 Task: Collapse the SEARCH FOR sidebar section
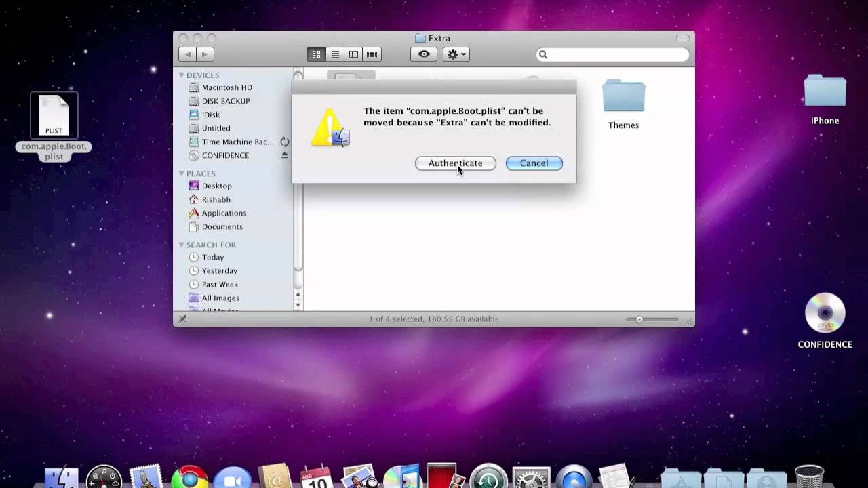click(182, 245)
